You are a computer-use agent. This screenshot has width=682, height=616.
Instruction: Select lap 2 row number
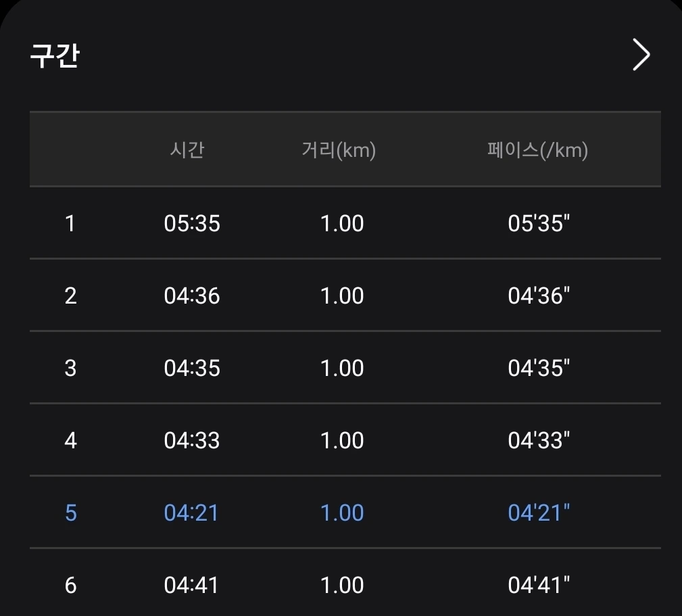click(x=70, y=295)
